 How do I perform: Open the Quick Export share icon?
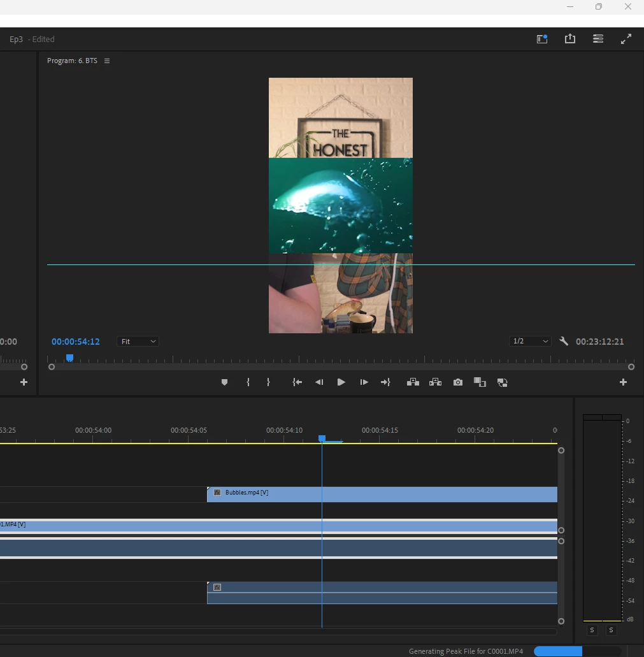(x=569, y=39)
